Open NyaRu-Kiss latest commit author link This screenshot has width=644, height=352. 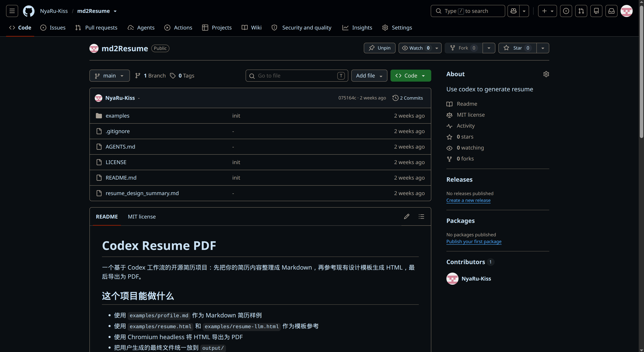coord(120,98)
